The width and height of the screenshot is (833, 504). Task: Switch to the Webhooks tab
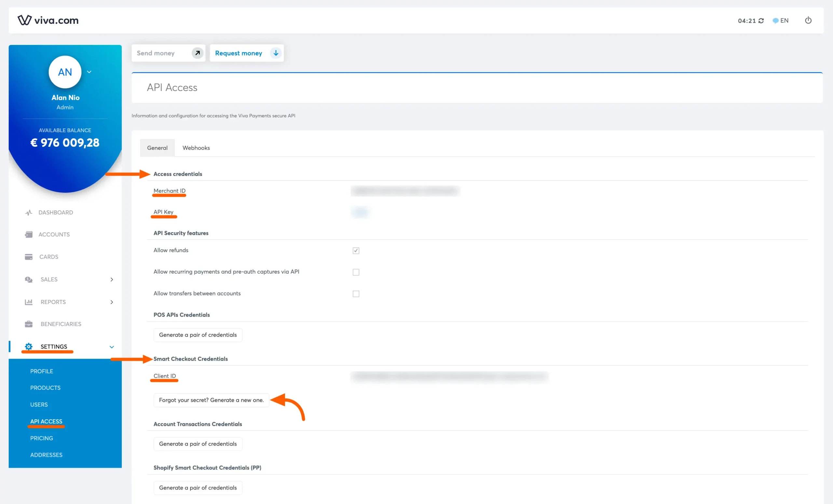[196, 148]
